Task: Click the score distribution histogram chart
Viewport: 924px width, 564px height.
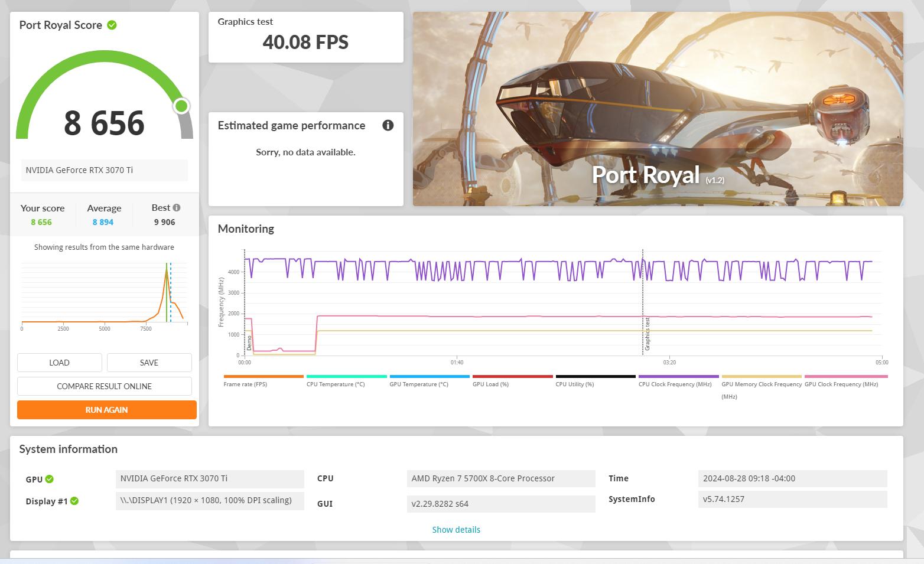Action: (104, 294)
